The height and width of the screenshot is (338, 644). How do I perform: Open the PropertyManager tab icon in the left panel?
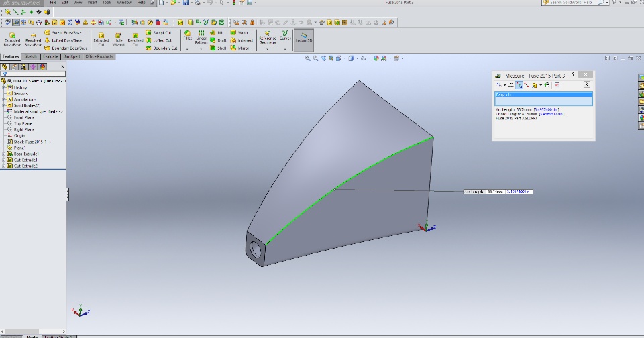click(14, 66)
